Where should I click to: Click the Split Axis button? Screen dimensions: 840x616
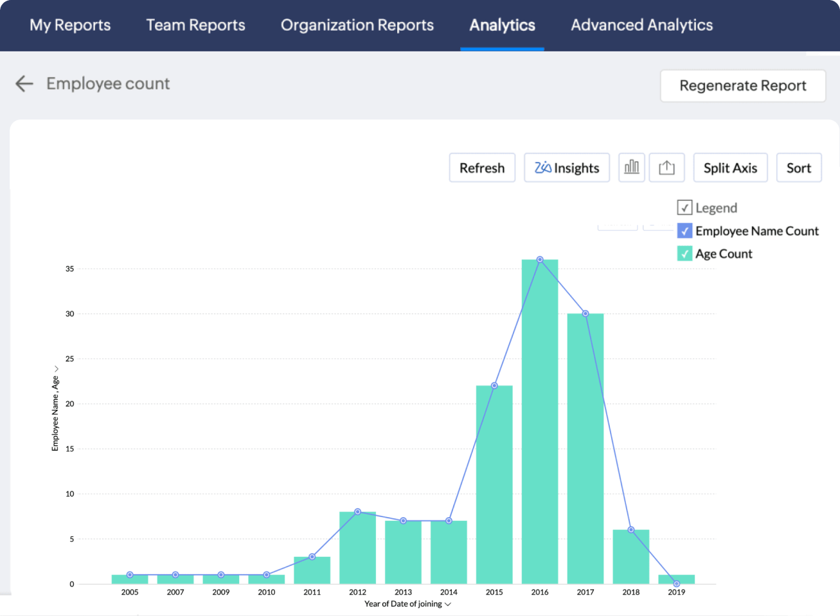pyautogui.click(x=730, y=168)
